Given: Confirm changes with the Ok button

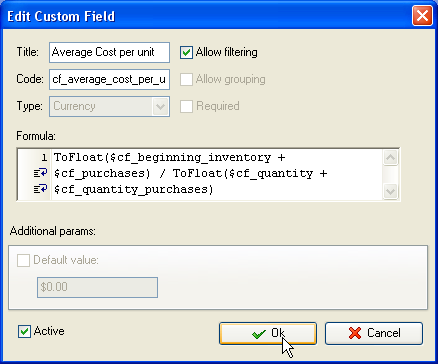Looking at the screenshot, I should point(268,333).
